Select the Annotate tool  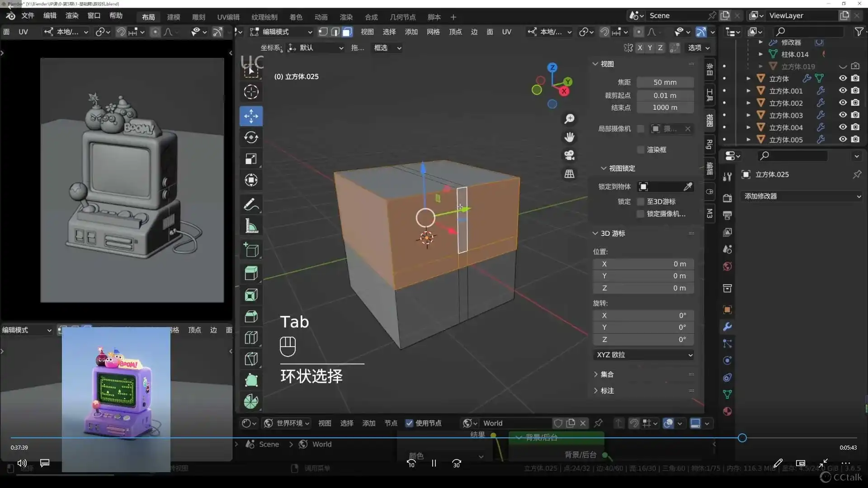point(251,204)
